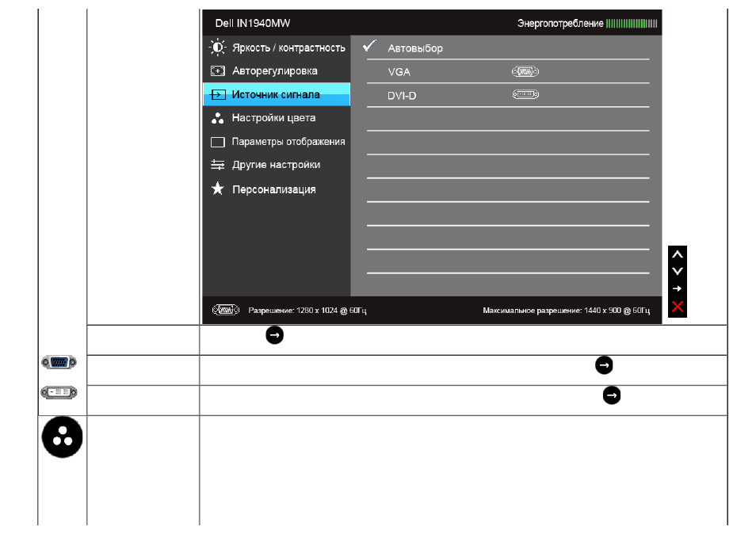Click the VGA connector icon in input list
Screen dimensions: 756x534
525,72
